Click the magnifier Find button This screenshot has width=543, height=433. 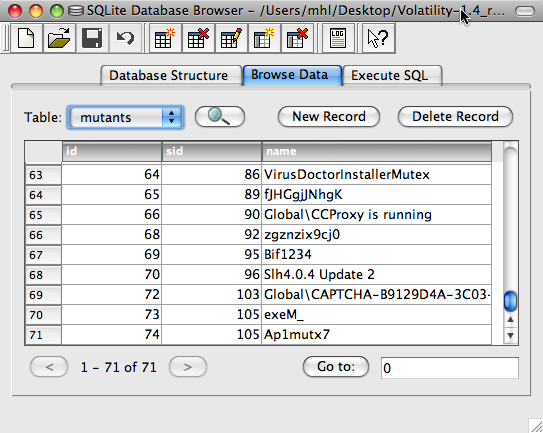[220, 116]
